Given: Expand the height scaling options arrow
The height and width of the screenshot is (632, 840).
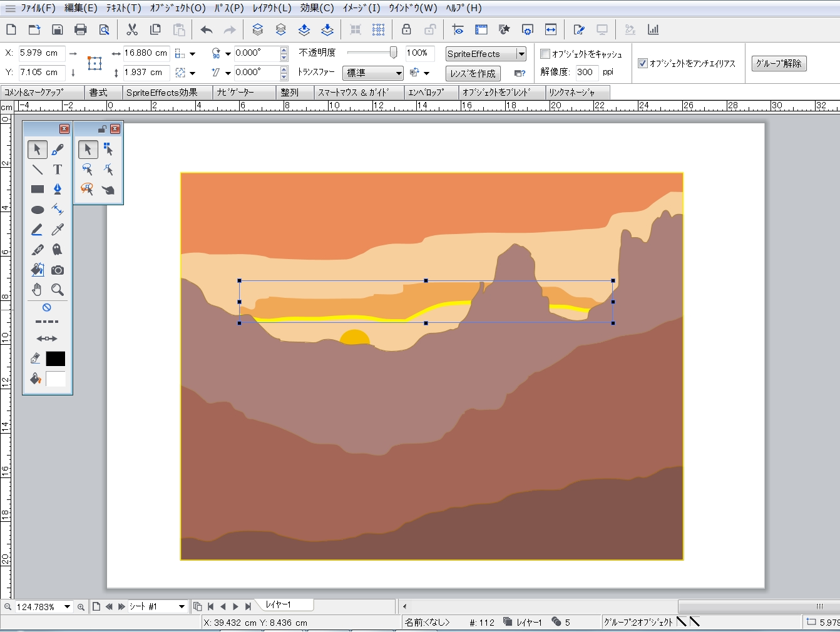Looking at the screenshot, I should 192,73.
